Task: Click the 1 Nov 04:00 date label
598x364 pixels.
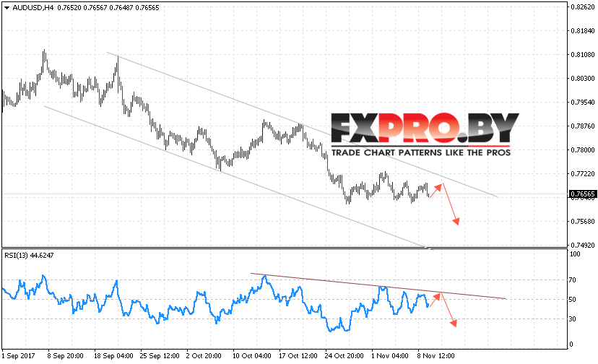Action: [x=390, y=356]
